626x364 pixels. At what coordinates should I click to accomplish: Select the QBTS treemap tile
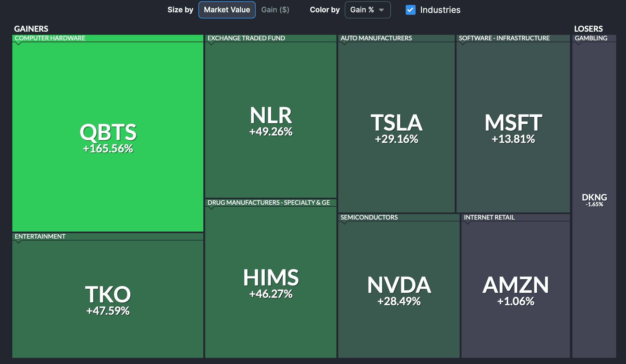(108, 137)
